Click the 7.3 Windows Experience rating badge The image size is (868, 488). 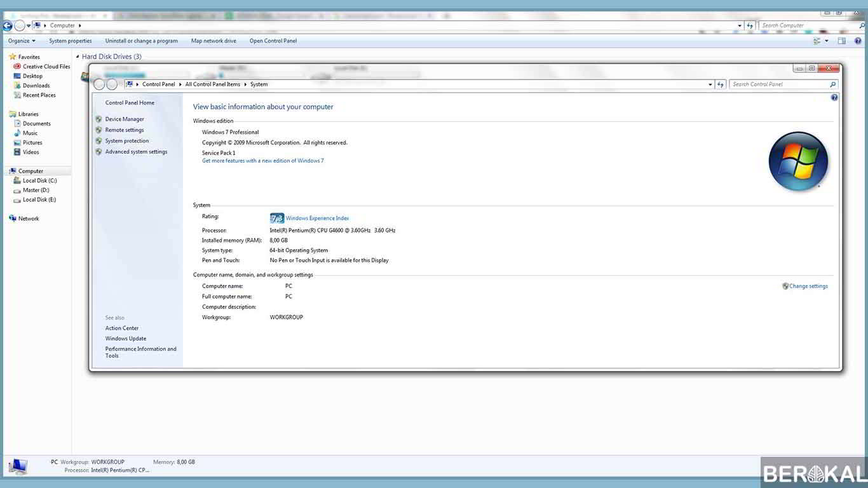[x=276, y=218]
